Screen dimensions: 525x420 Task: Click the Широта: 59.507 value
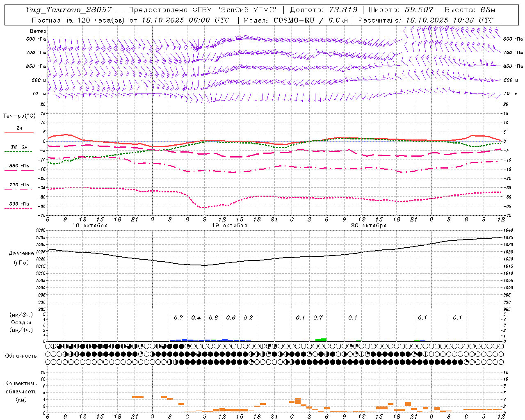click(x=401, y=10)
